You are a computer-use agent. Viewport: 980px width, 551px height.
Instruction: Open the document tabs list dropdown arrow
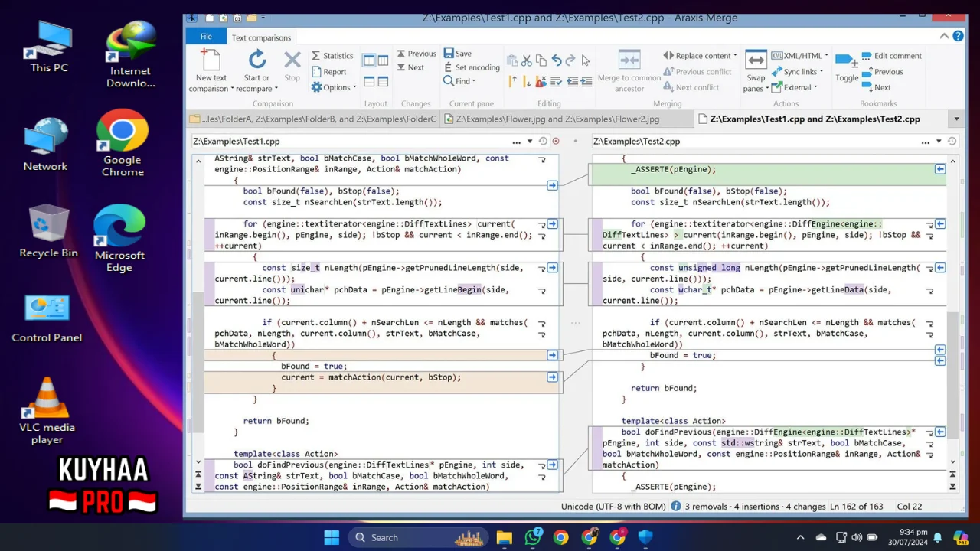pos(956,119)
